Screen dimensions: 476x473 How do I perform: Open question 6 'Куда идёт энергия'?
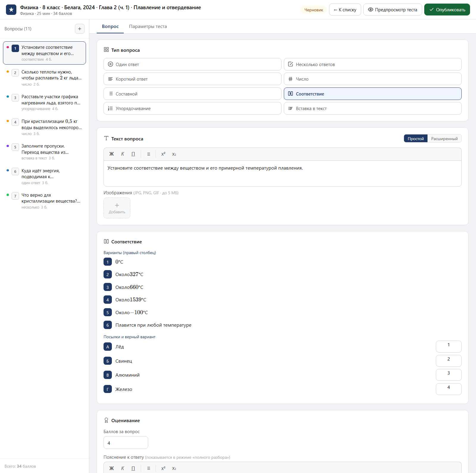(44, 177)
